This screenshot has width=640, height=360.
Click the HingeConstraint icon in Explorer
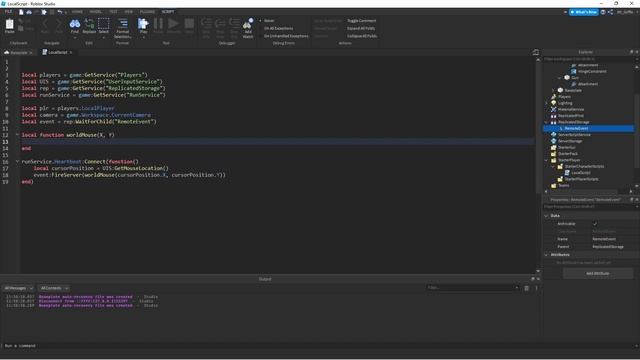pos(573,71)
